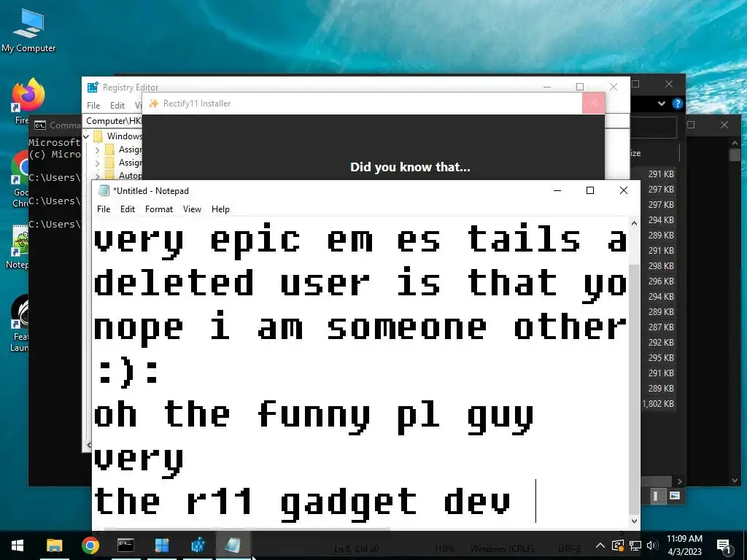Switch Explorer to large icons view
Screen dimensions: 747x560
point(674,496)
